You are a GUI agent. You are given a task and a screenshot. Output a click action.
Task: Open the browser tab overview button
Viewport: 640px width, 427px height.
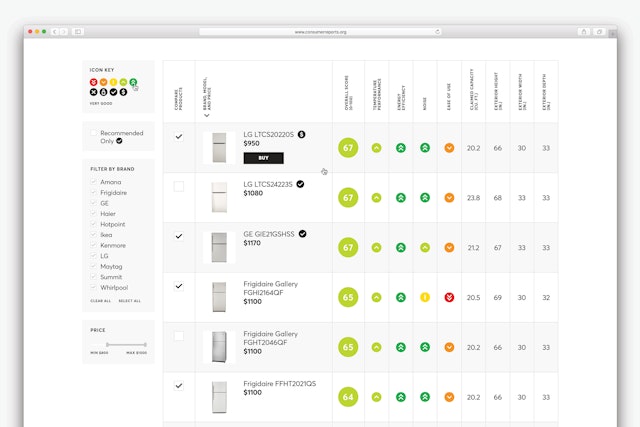(x=599, y=31)
